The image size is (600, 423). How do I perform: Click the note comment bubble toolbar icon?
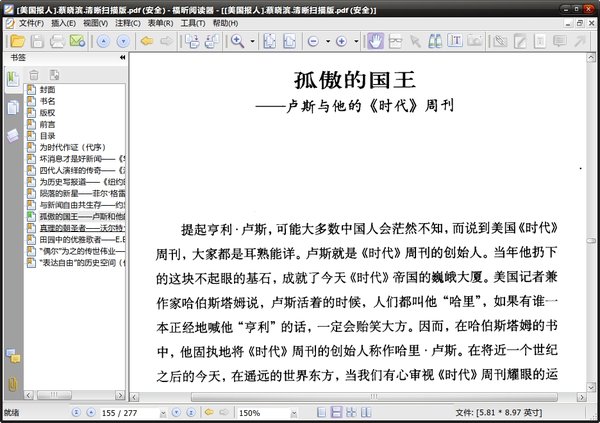pos(560,41)
